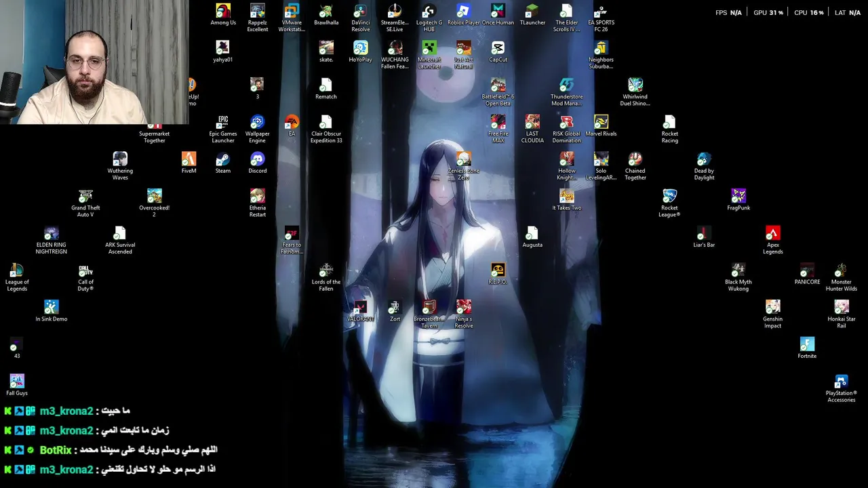
Task: Select the Honkai Star Rail icon
Action: click(841, 314)
